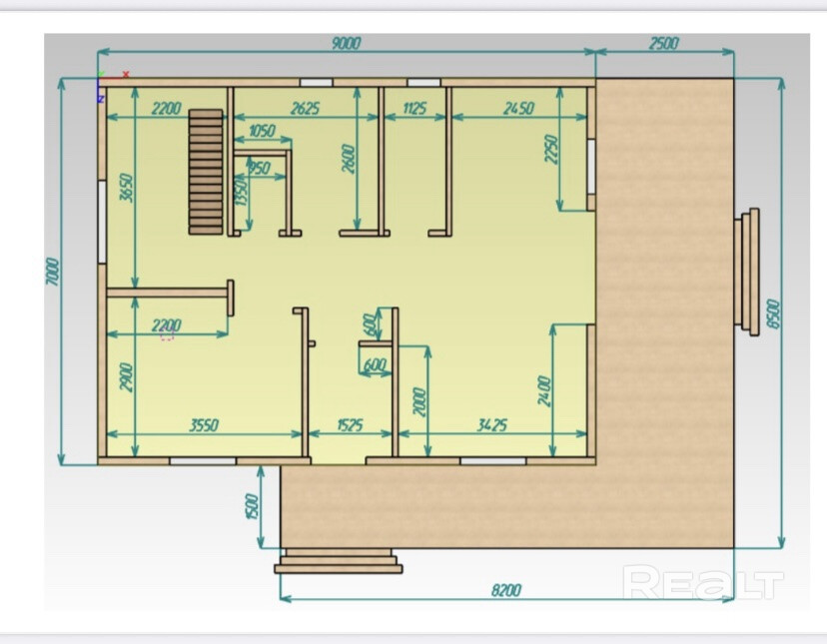Select the 8200 dimension at the bottom

coord(505,590)
